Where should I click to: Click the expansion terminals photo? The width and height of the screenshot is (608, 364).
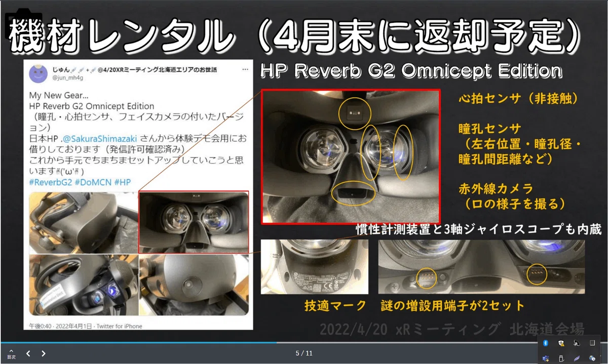[481, 267]
